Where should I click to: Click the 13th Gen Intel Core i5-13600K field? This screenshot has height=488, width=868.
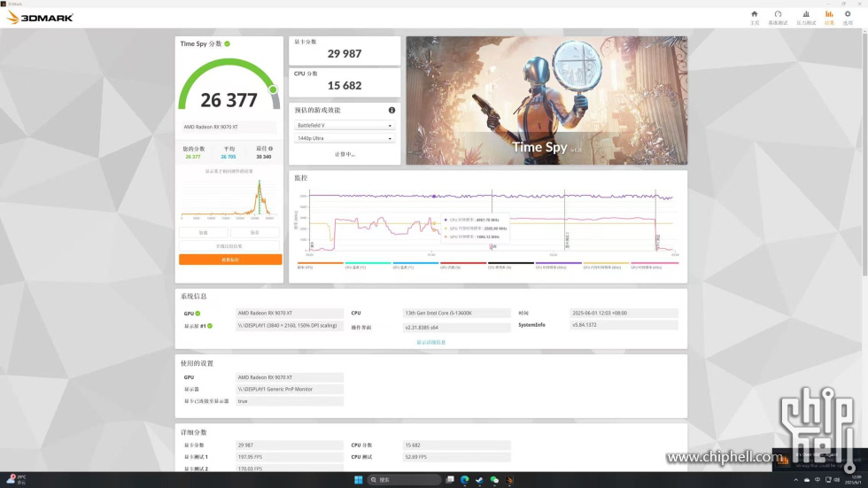(457, 314)
